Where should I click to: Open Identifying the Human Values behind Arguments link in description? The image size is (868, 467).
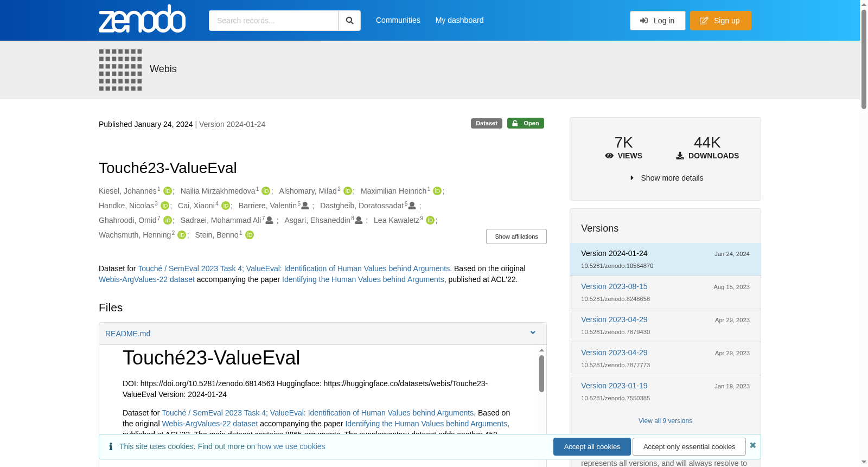(x=363, y=279)
